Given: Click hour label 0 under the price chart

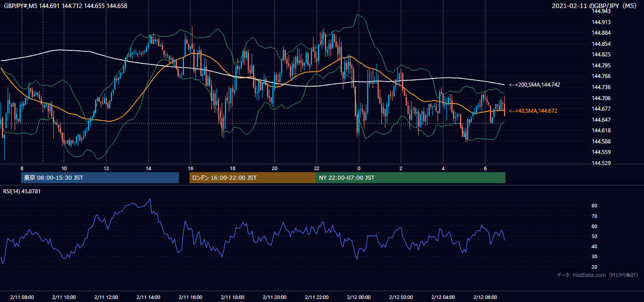Looking at the screenshot, I should 359,168.
